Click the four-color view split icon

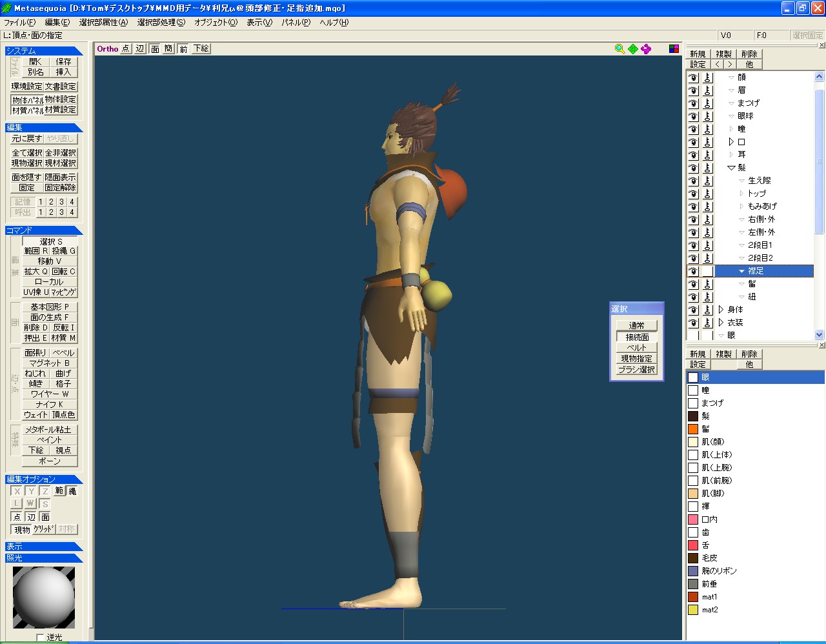(x=674, y=49)
